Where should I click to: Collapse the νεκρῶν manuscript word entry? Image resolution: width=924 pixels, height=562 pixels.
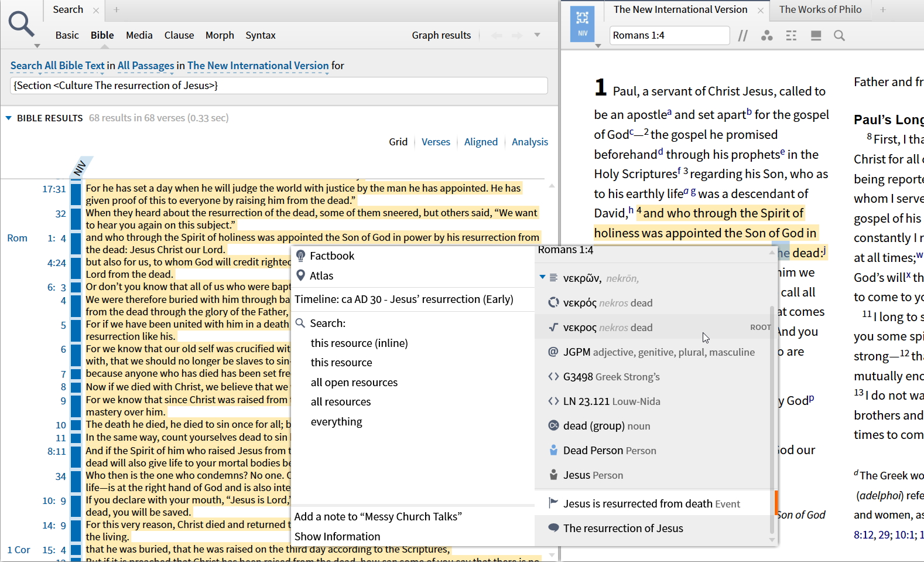[x=542, y=277]
